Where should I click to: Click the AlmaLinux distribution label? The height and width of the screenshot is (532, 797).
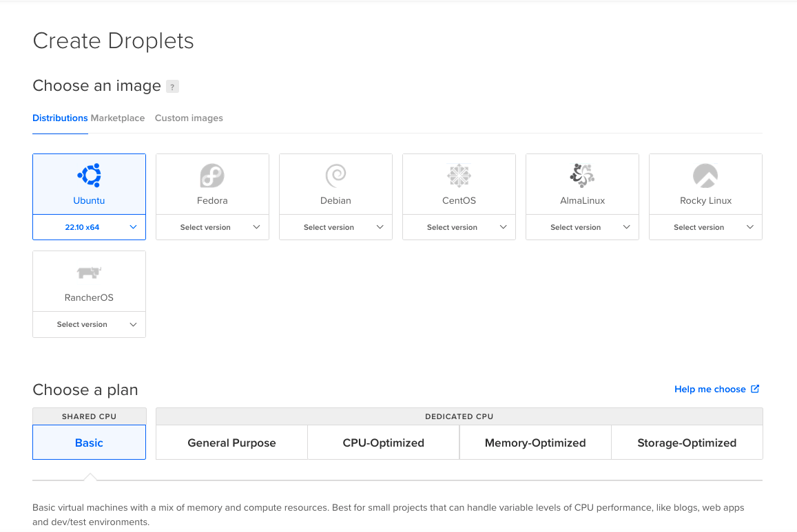point(583,200)
